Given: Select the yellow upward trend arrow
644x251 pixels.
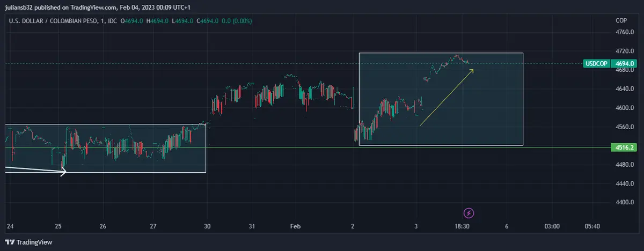Looking at the screenshot, I should (446, 98).
